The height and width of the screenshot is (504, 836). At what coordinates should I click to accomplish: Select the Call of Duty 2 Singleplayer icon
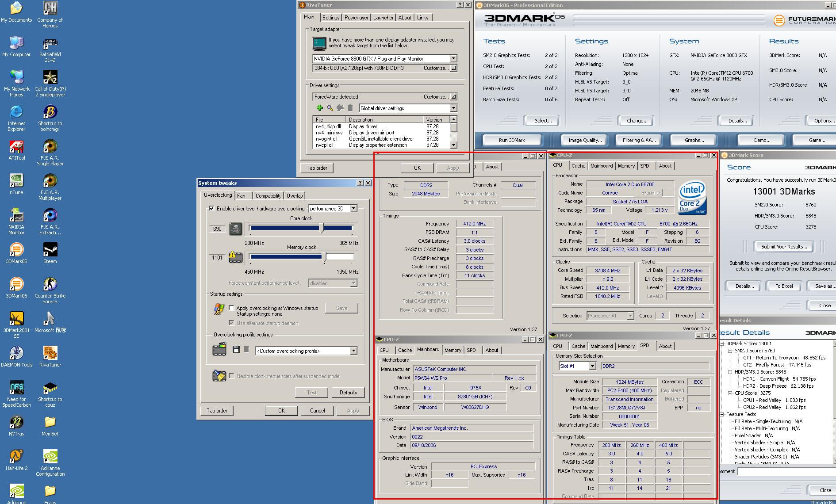coord(50,84)
